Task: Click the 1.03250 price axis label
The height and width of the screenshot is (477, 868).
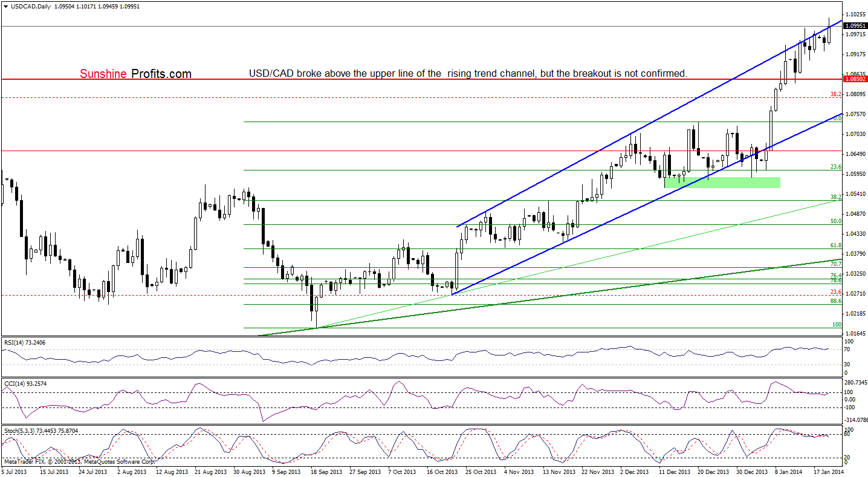Action: point(856,274)
